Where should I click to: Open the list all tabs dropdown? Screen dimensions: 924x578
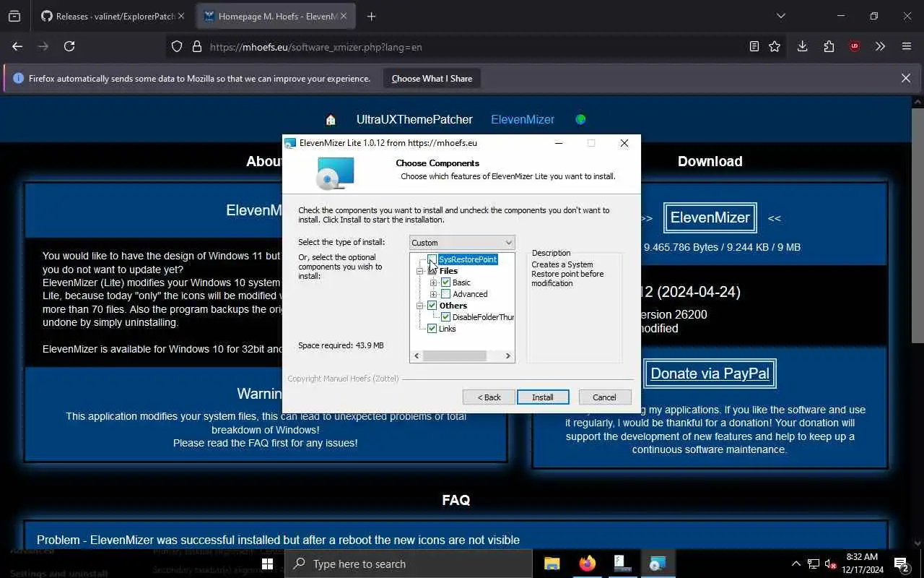[780, 16]
